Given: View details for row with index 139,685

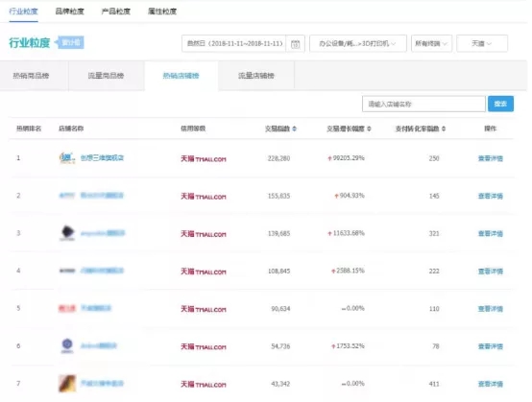Looking at the screenshot, I should coord(491,233).
